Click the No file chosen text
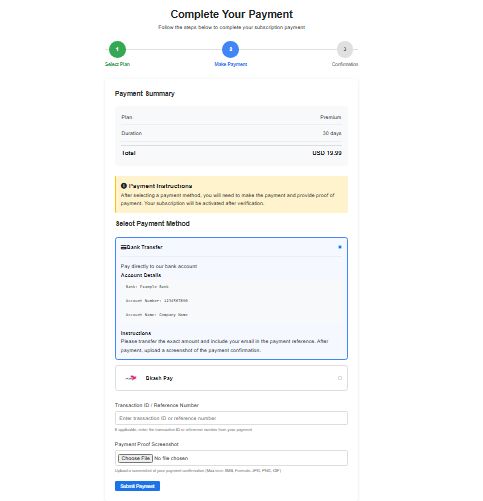This screenshot has height=501, width=483. (171, 458)
